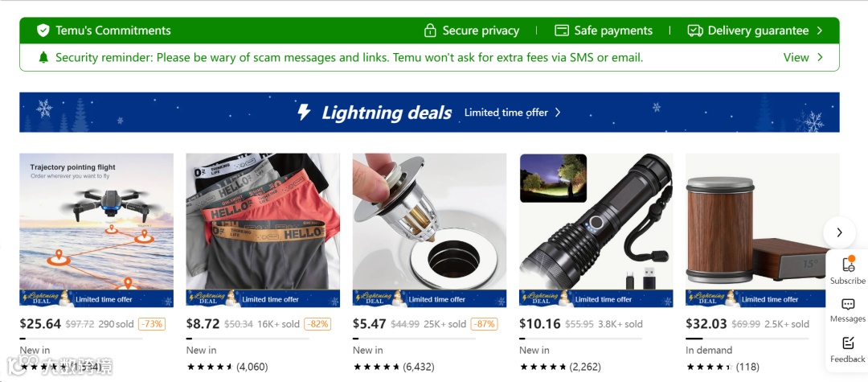
Task: Click the Temu's Commitments shield icon
Action: coord(43,31)
